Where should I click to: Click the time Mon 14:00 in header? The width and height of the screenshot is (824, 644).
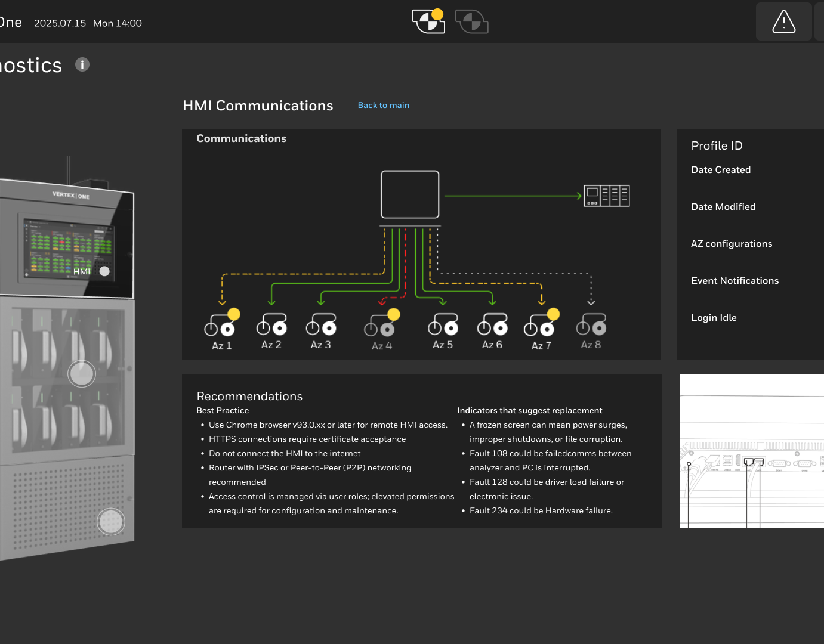click(x=118, y=23)
